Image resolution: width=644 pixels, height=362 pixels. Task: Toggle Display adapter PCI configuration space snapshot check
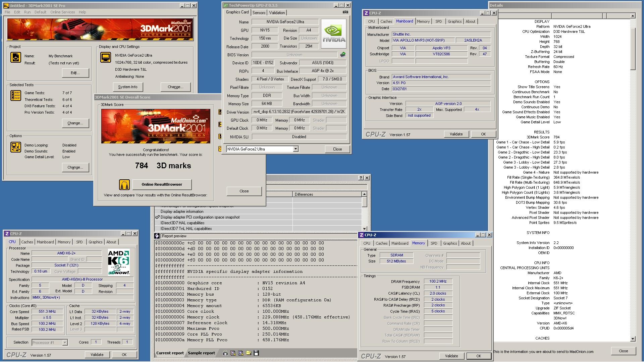(157, 217)
